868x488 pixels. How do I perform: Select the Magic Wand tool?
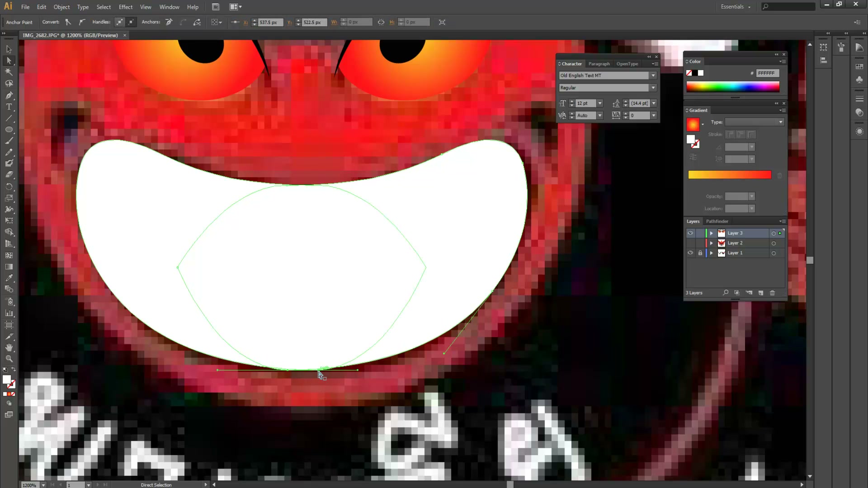tap(9, 72)
